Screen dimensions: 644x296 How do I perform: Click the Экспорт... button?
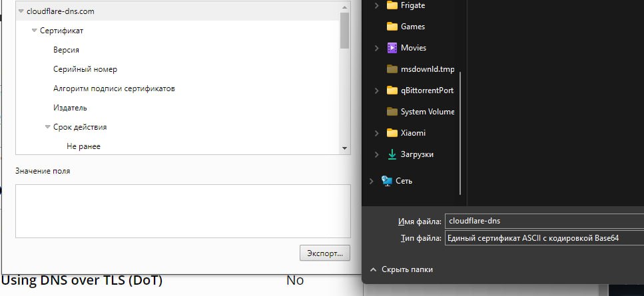[325, 253]
